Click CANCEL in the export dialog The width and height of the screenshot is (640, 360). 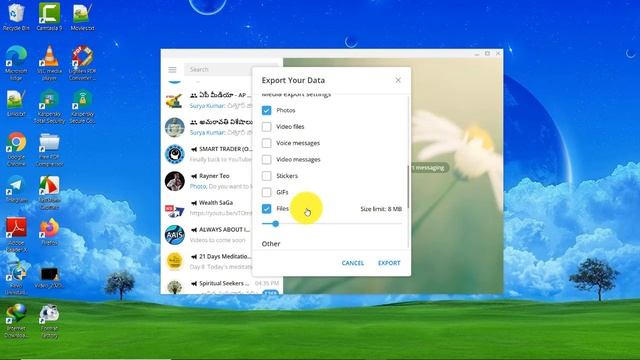click(x=353, y=263)
